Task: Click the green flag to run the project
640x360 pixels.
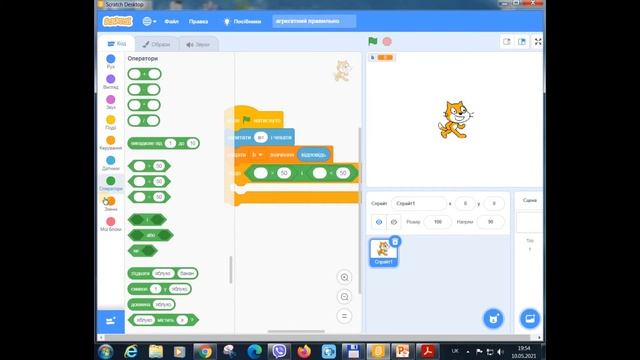Action: tap(373, 41)
